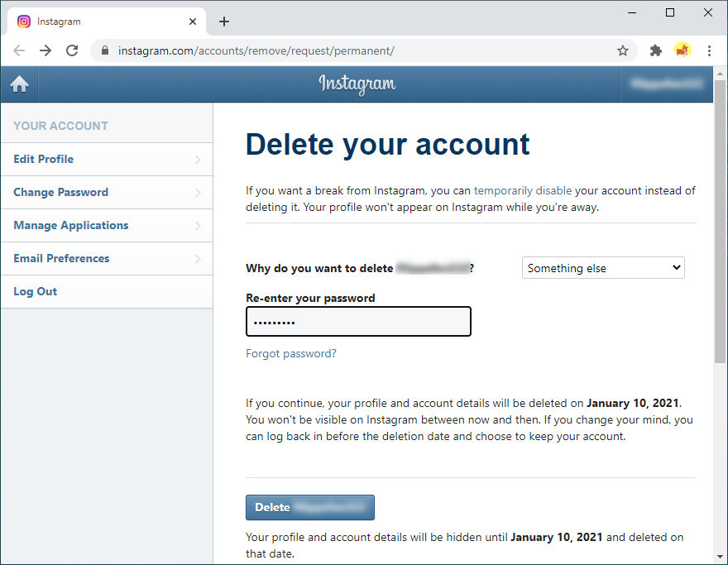Reload the page with refresh icon

pyautogui.click(x=72, y=50)
